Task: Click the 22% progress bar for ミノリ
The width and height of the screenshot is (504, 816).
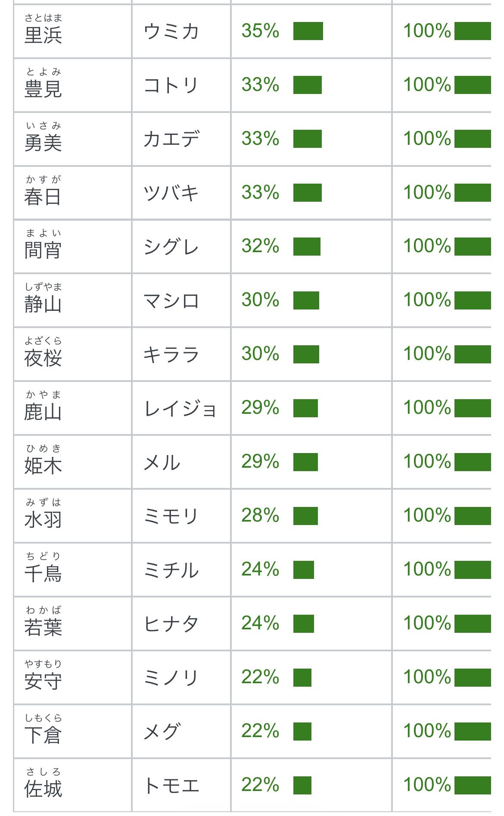Action: pos(302,678)
